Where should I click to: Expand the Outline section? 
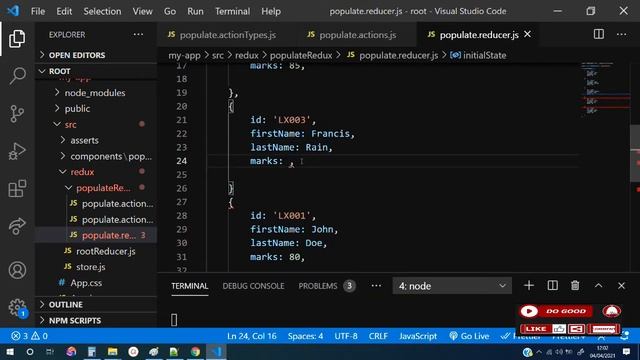96,304
